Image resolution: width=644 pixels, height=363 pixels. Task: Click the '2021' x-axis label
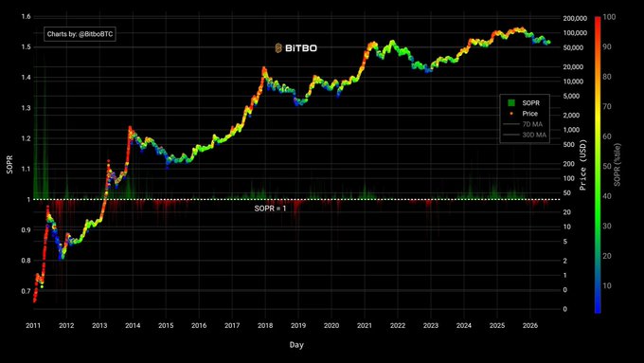[x=365, y=326]
